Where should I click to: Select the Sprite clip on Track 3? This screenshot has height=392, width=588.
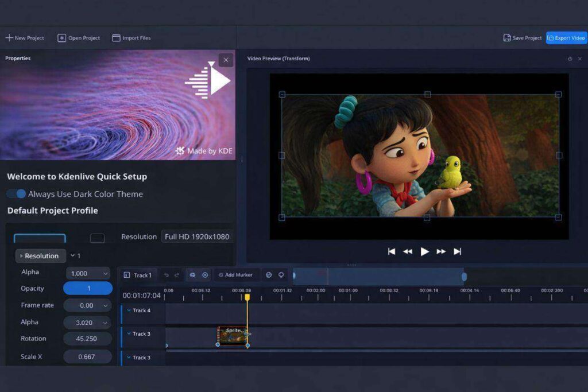coord(232,333)
